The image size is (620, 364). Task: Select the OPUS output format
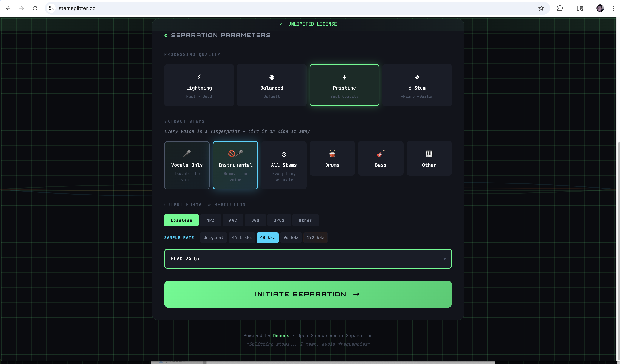(x=279, y=220)
